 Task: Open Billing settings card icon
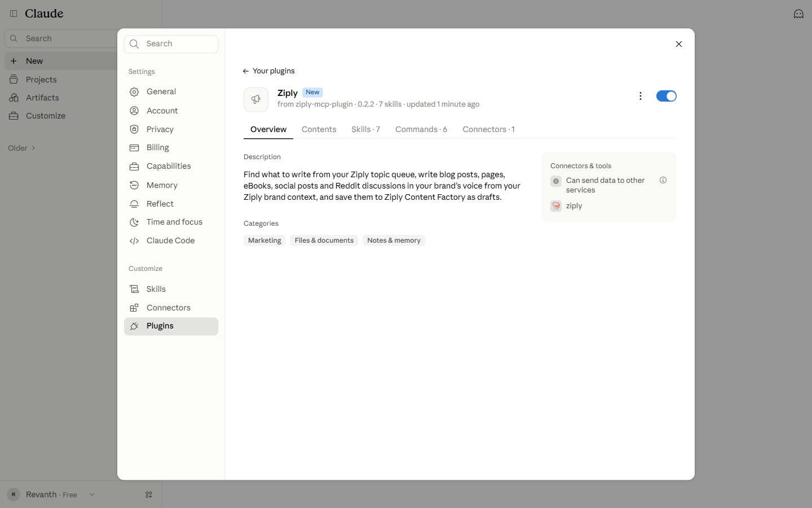[134, 148]
